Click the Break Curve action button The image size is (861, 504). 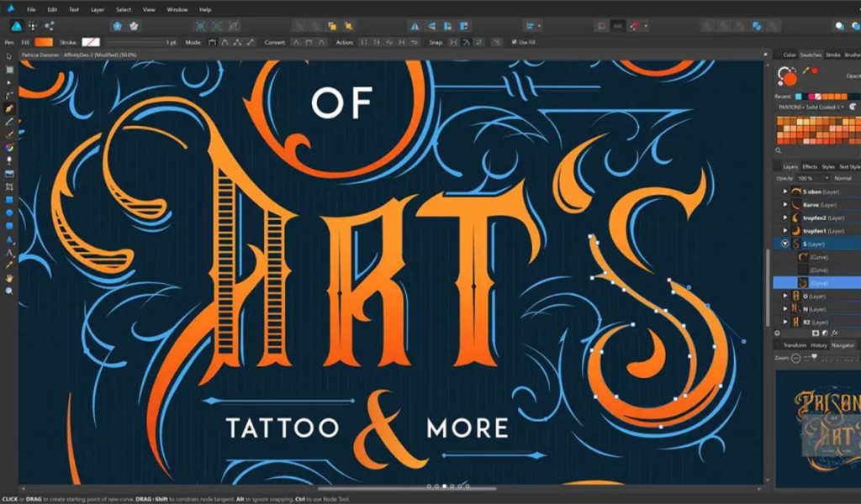(x=363, y=42)
